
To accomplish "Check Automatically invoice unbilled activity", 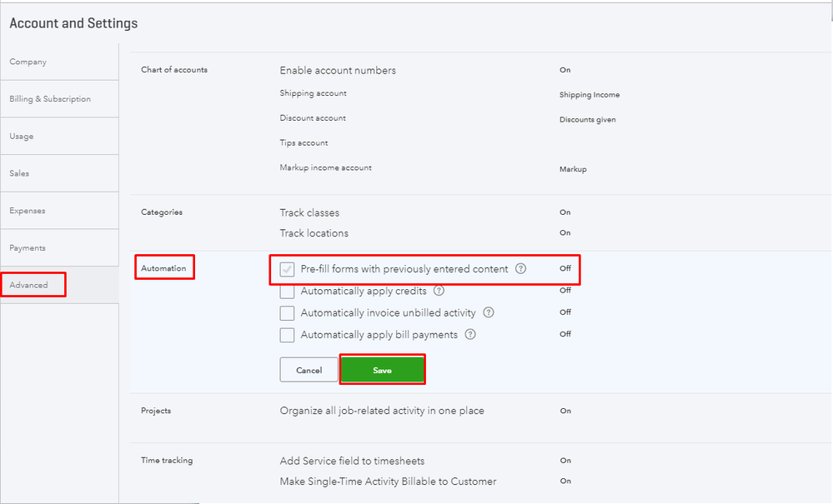I will 287,313.
